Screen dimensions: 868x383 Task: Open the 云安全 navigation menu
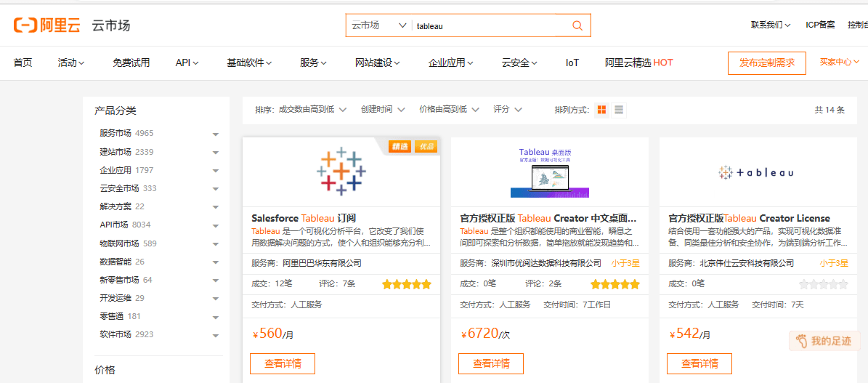520,63
